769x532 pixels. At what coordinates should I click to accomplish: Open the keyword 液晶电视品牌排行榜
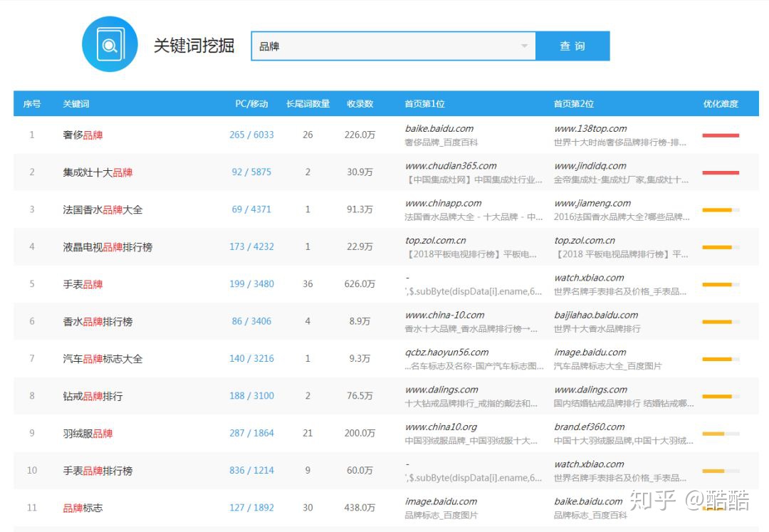coord(108,246)
